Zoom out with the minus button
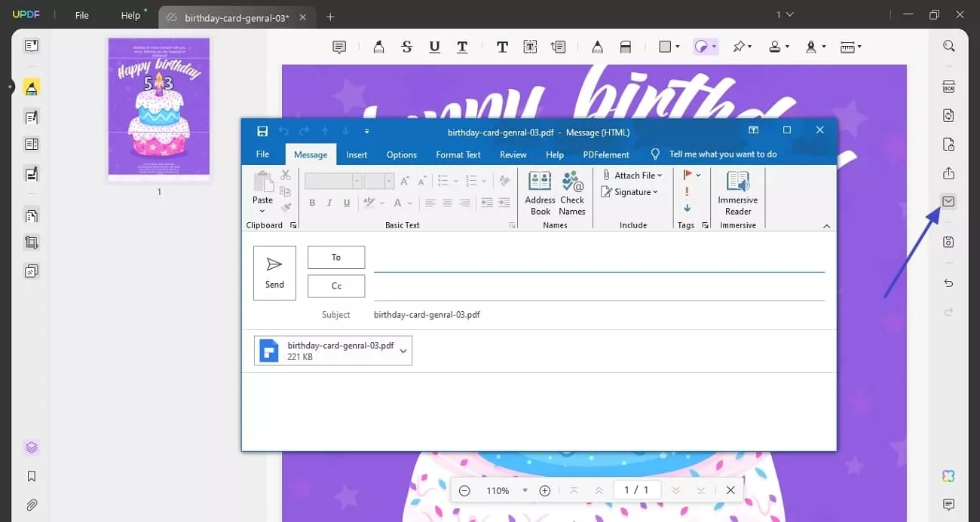The width and height of the screenshot is (980, 522). click(x=464, y=490)
